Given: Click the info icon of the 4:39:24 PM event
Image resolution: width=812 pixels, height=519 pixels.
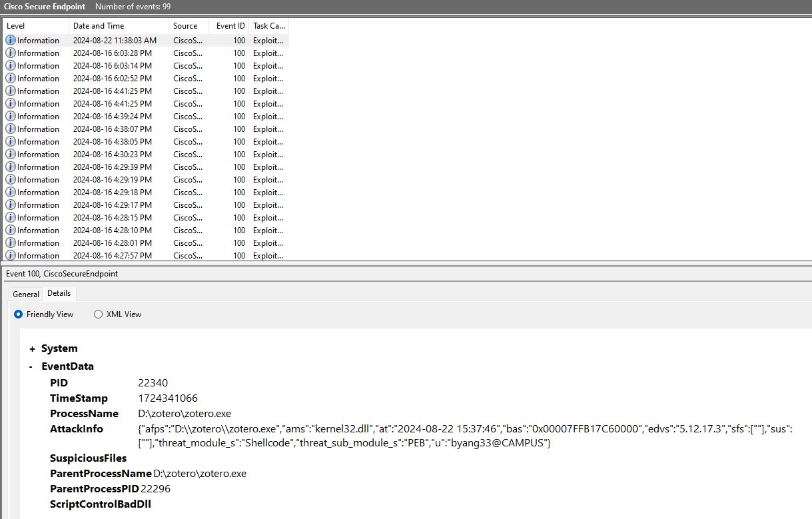Looking at the screenshot, I should (11, 117).
